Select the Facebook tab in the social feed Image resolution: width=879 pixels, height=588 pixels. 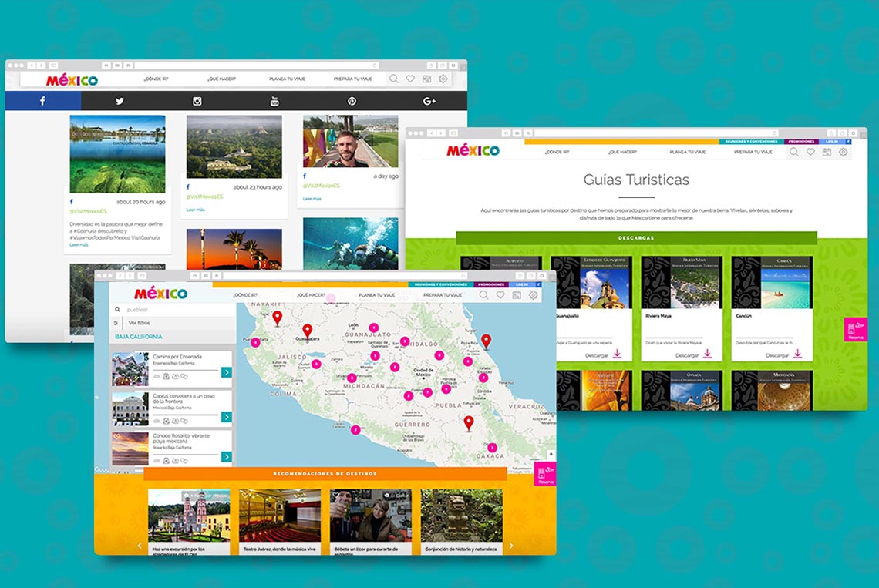pyautogui.click(x=42, y=100)
